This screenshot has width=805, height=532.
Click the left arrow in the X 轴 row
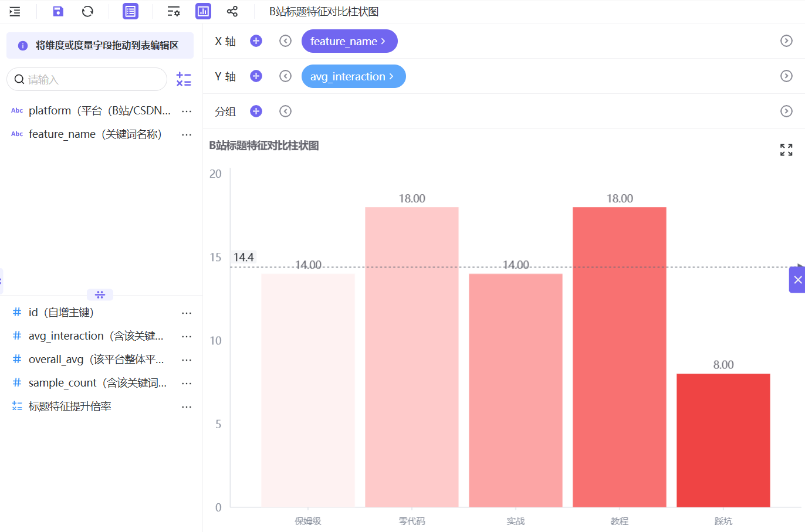click(x=285, y=40)
